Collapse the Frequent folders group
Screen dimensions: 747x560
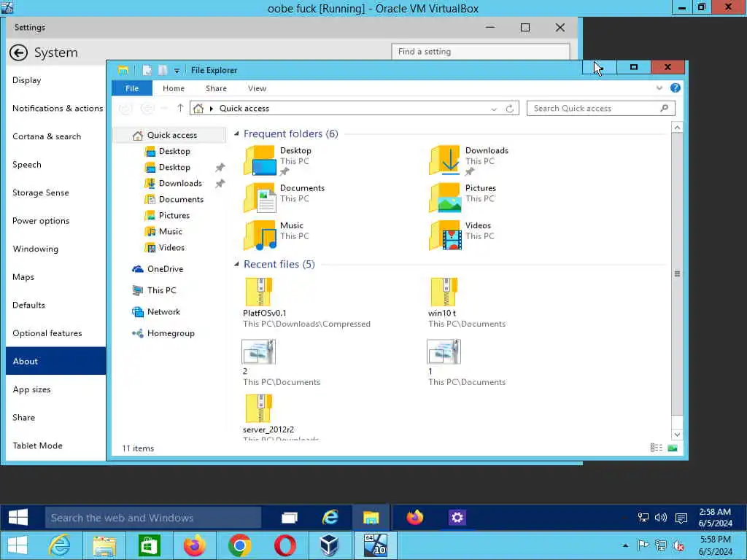(x=236, y=134)
